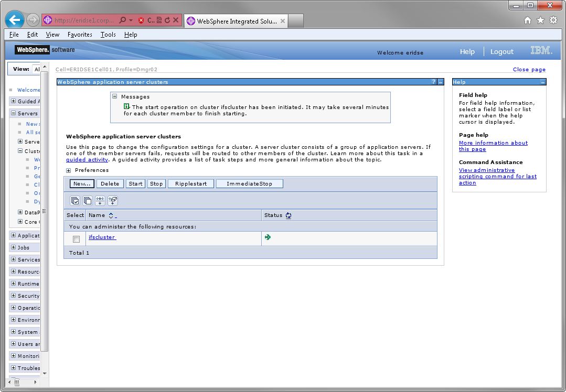566x392 pixels.
Task: Open More information about this page link
Action: click(x=493, y=146)
